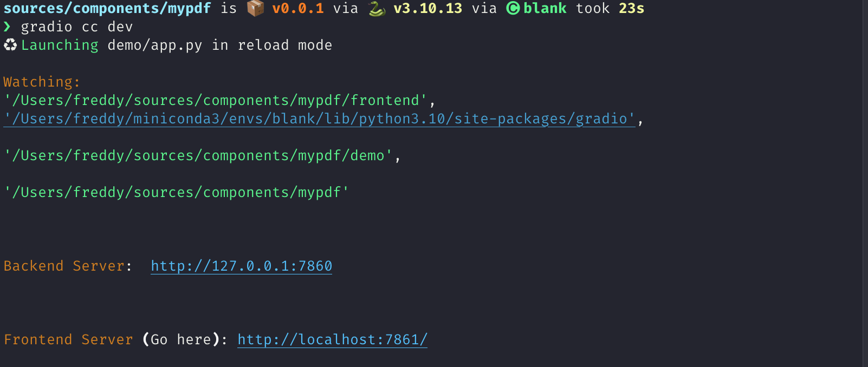The width and height of the screenshot is (868, 367).
Task: Open the backend server link http://127.0.0.1:7860
Action: pyautogui.click(x=241, y=266)
